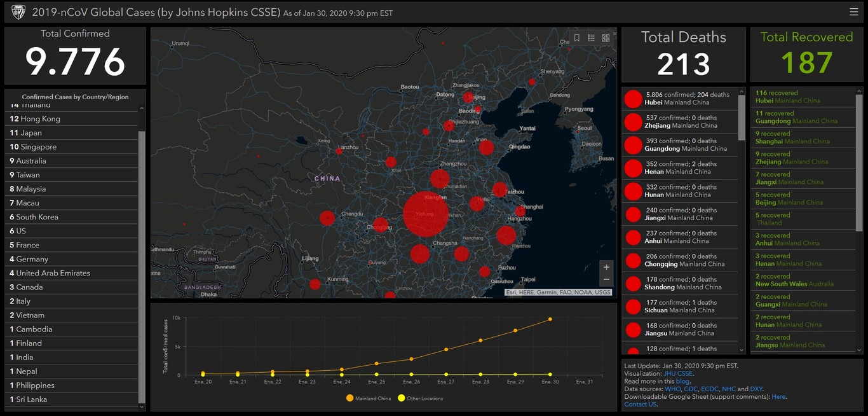Click the red circle beside Shandong entry
This screenshot has width=868, height=416.
click(x=633, y=284)
